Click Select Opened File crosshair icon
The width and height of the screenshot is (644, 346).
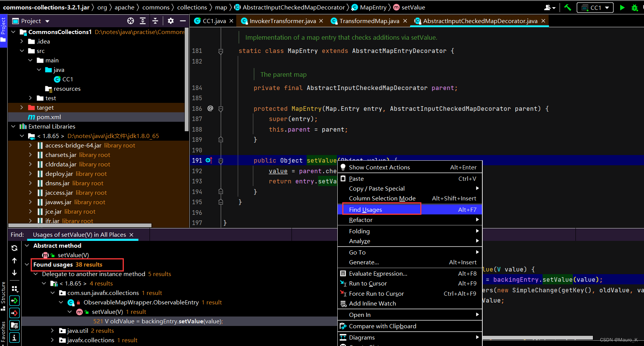point(131,21)
